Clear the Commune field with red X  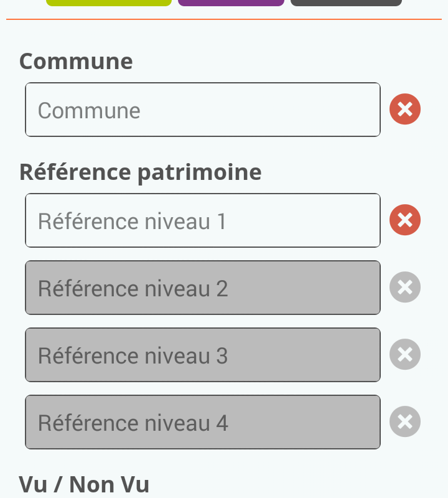point(405,109)
